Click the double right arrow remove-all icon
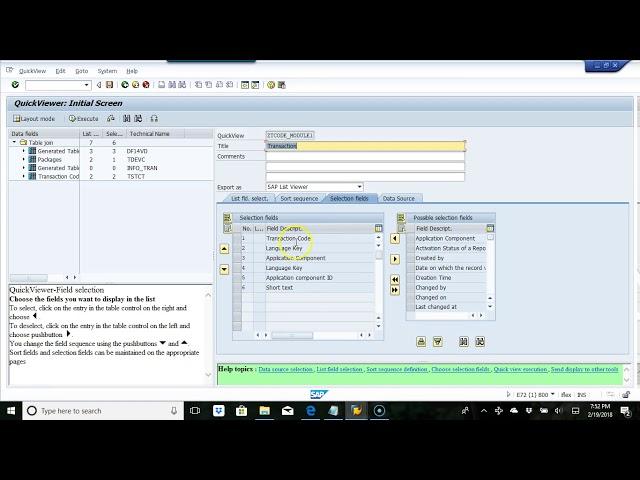 (x=395, y=290)
